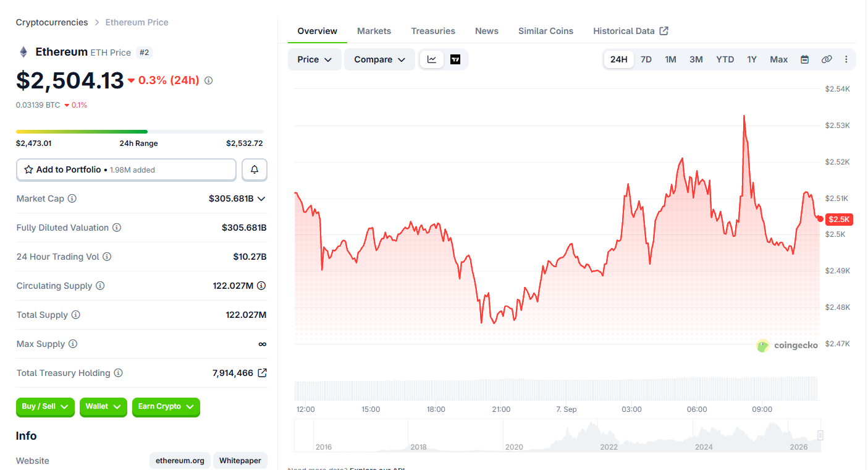The image size is (868, 470).
Task: Copy chart link using chain icon
Action: [x=827, y=59]
